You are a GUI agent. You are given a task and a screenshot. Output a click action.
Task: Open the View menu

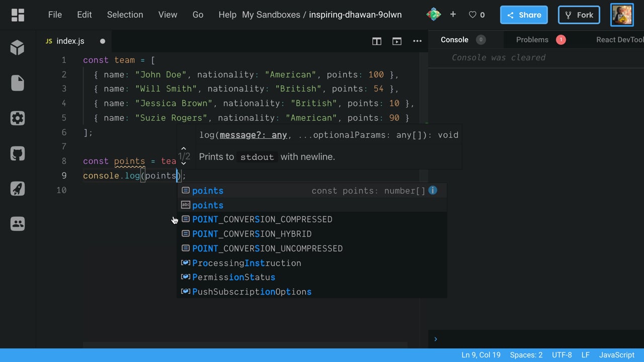(x=168, y=15)
